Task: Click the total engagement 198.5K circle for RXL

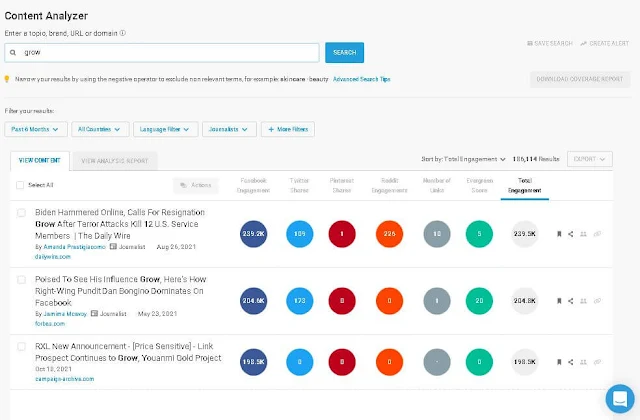Action: tap(525, 362)
